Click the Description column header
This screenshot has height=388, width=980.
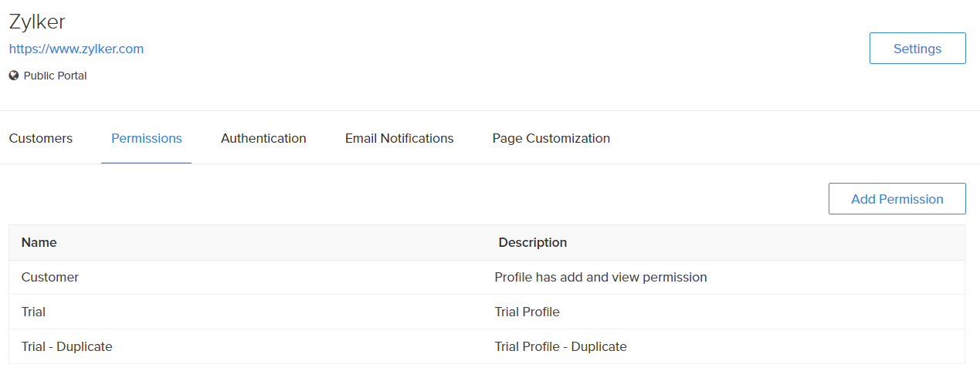coord(532,242)
